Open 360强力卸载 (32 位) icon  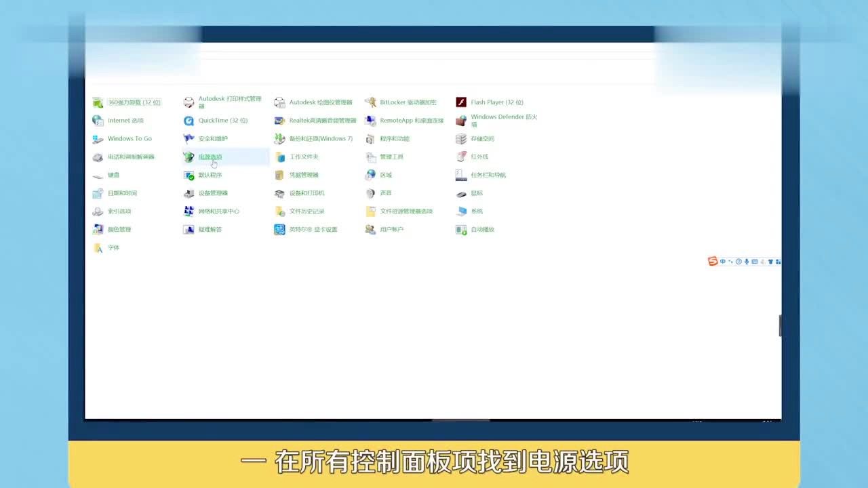pyautogui.click(x=98, y=102)
